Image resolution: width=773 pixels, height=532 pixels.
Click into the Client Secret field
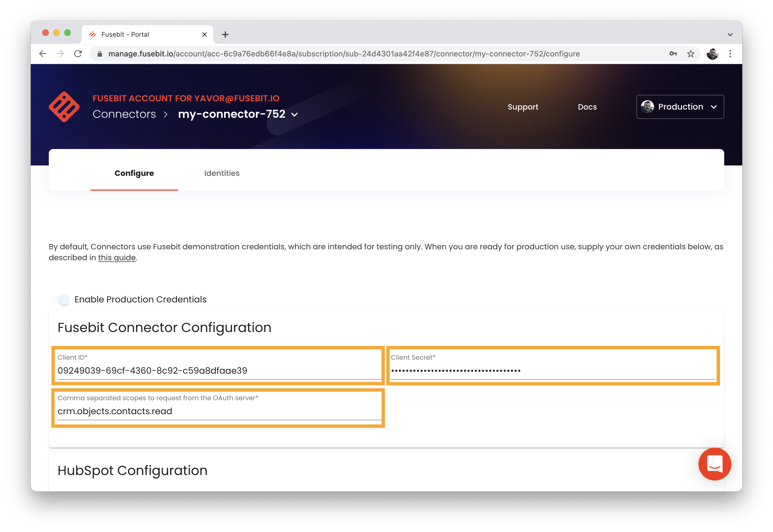(x=553, y=370)
